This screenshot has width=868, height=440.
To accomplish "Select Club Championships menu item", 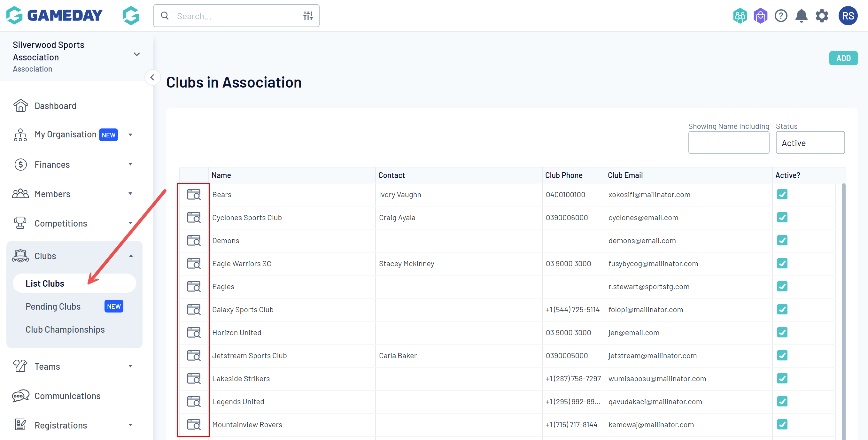I will pos(65,329).
